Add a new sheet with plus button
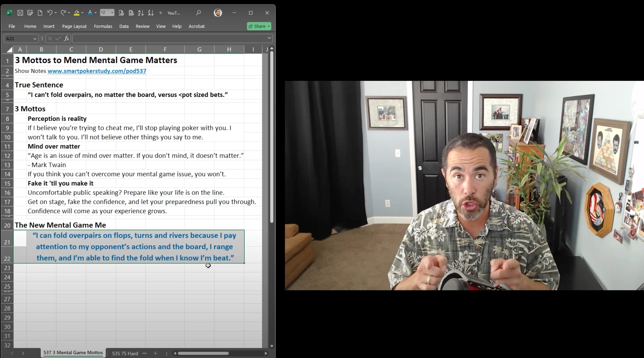The height and width of the screenshot is (358, 644). click(156, 353)
